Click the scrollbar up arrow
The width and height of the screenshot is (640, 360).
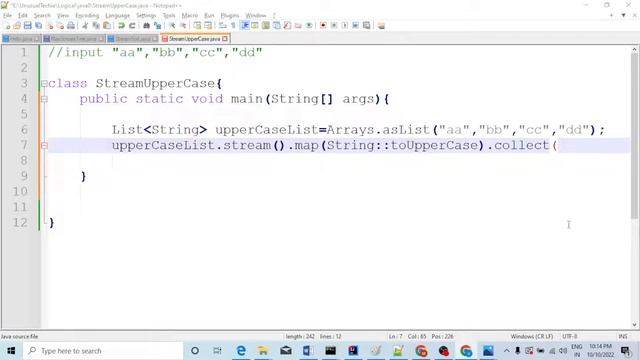point(634,50)
